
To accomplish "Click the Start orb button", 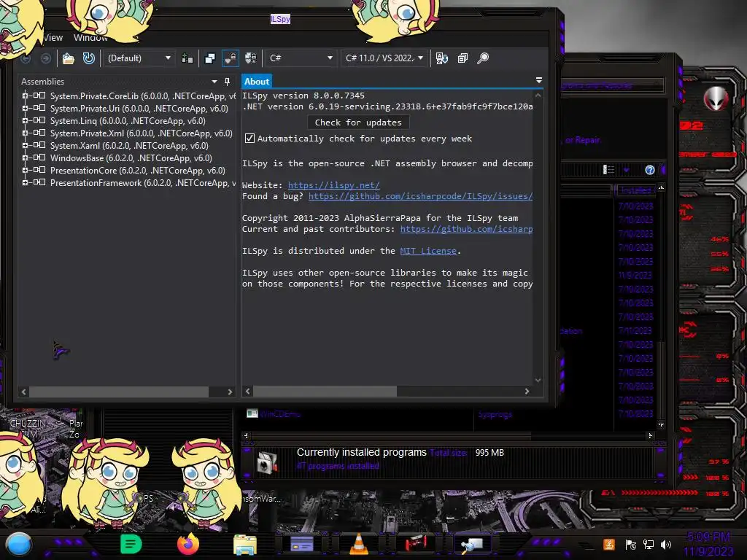I will click(19, 545).
